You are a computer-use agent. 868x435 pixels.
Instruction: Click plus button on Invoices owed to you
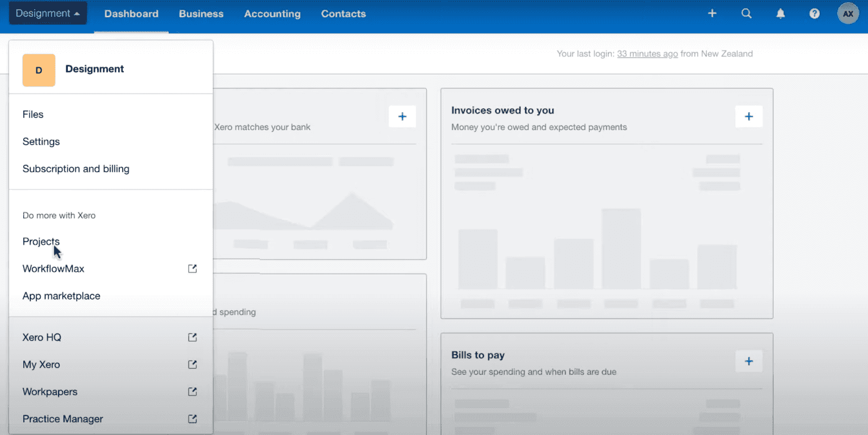(749, 117)
